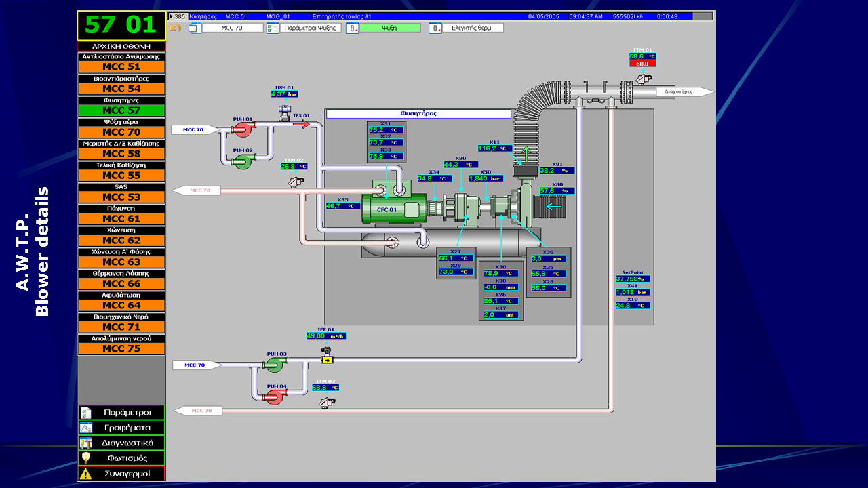The image size is (868, 488).
Task: Open Διαγνωστικά diagnostics page
Action: [121, 443]
